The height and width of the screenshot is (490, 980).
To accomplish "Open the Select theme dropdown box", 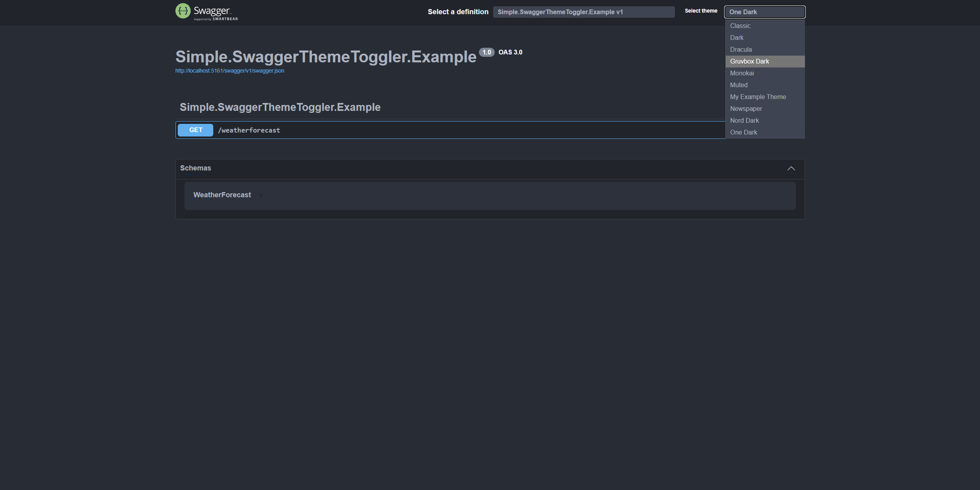I will point(765,12).
